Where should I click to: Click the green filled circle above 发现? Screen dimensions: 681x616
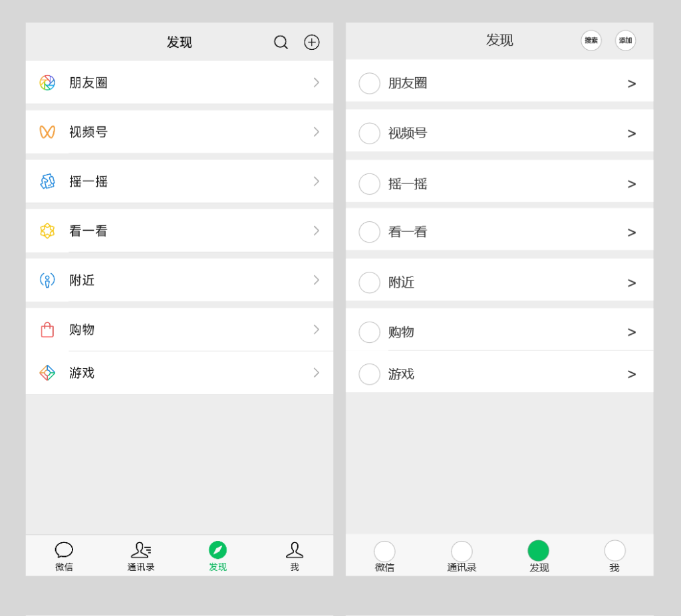coord(539,551)
